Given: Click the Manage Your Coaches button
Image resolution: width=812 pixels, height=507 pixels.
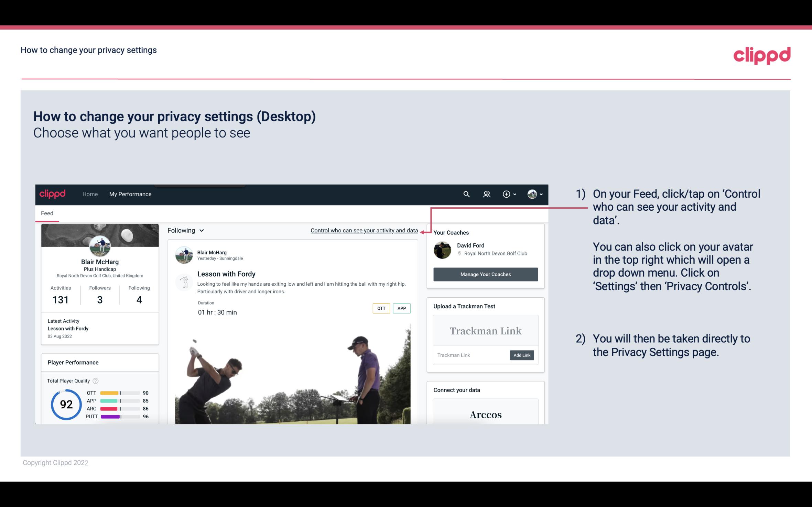Looking at the screenshot, I should (486, 274).
